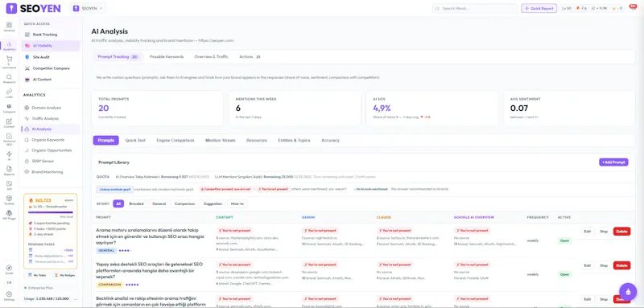Select the Entities & Topics sub-tab
Image resolution: width=644 pixels, height=308 pixels.
[294, 140]
